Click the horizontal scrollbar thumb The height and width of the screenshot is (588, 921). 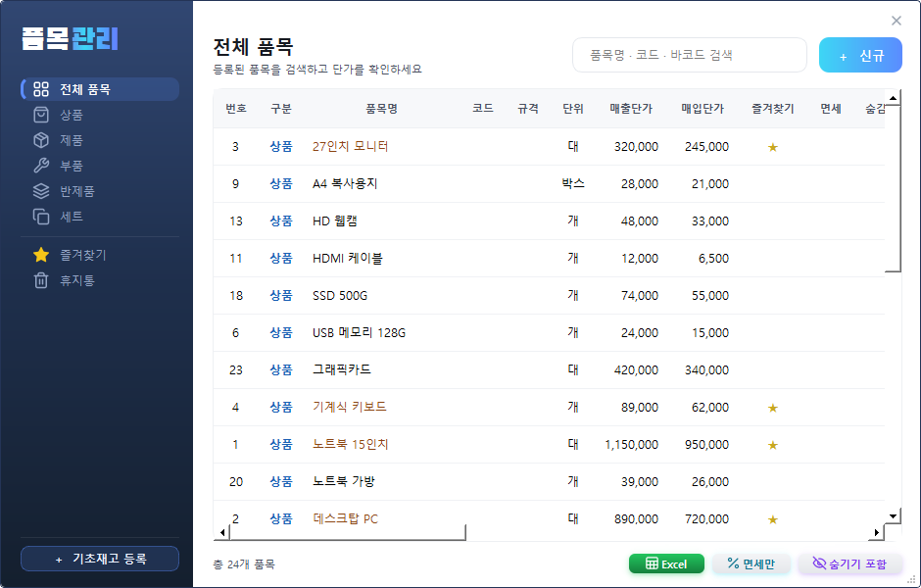click(x=348, y=533)
